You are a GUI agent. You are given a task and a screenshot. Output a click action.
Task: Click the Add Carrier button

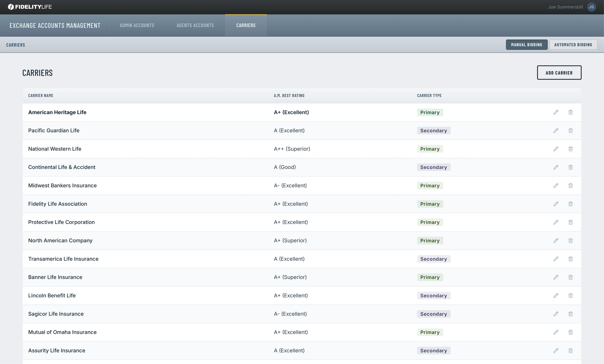(559, 73)
